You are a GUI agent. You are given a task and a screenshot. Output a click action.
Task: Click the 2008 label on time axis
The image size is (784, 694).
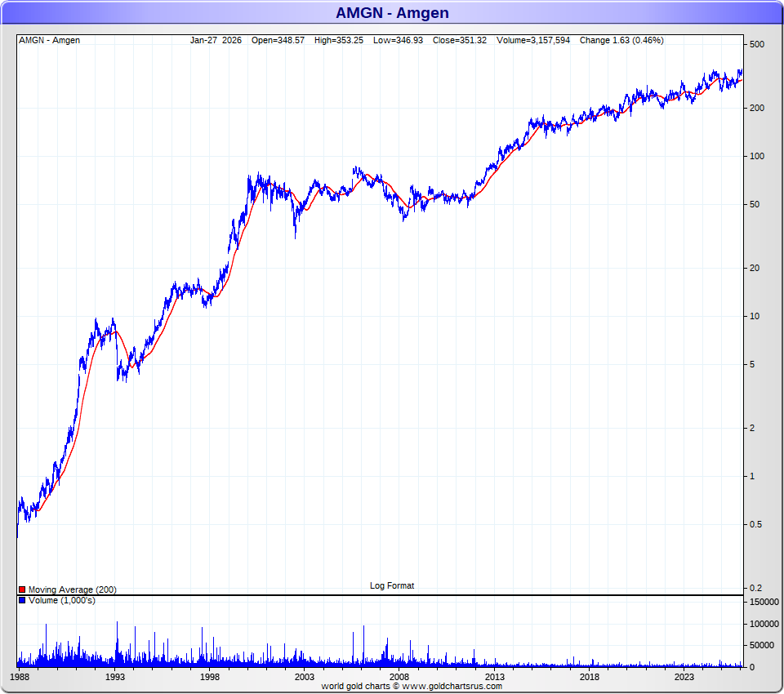coord(399,677)
